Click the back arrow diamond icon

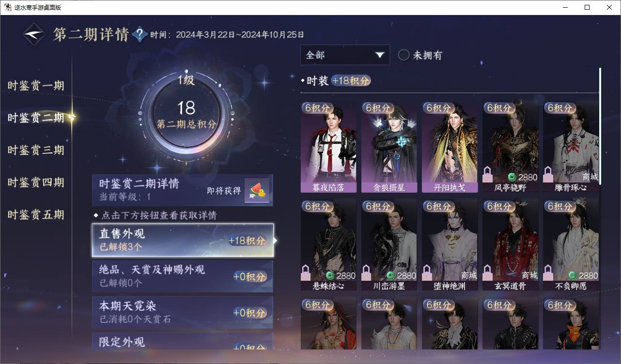(34, 34)
